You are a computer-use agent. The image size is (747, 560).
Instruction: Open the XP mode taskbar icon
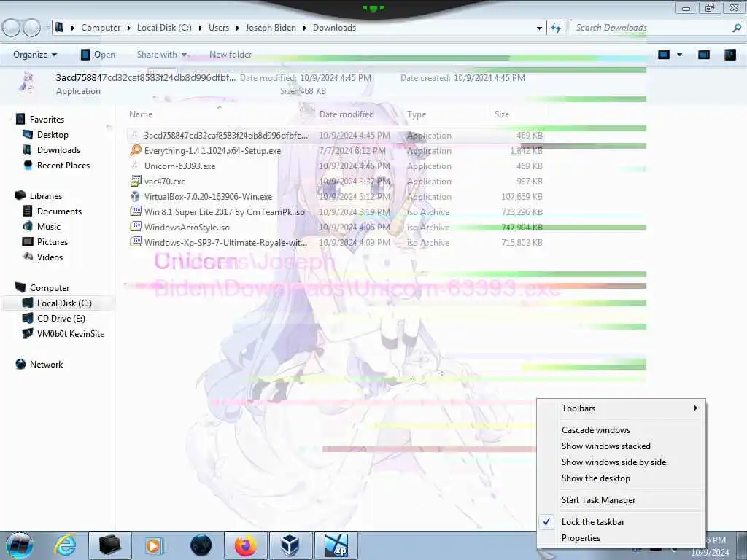coord(336,545)
